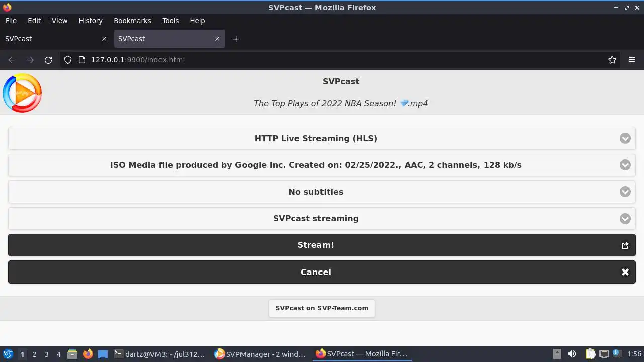Close the first SVPcast tab
644x362 pixels.
pos(104,39)
